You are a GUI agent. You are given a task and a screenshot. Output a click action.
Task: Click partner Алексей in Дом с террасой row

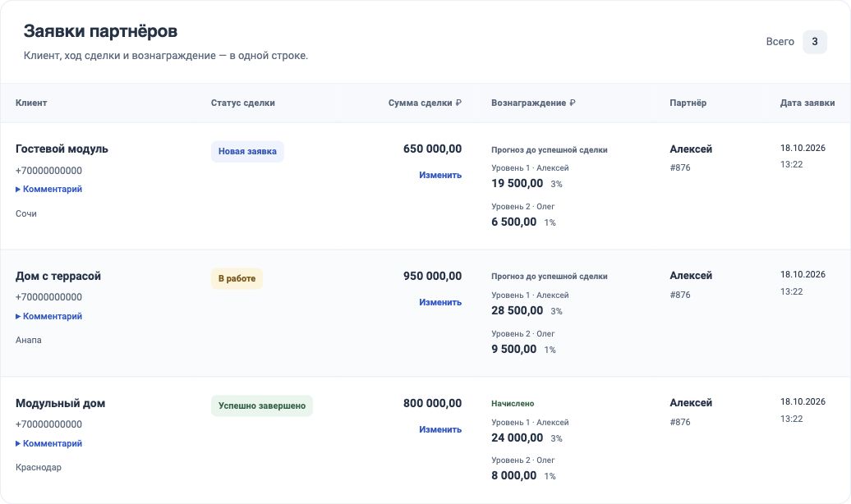pos(691,276)
